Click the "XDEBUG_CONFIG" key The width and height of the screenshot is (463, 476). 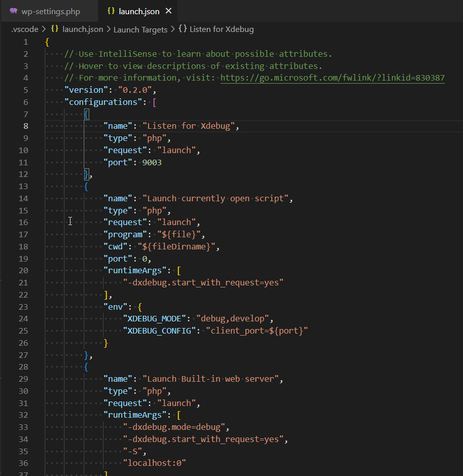click(159, 331)
